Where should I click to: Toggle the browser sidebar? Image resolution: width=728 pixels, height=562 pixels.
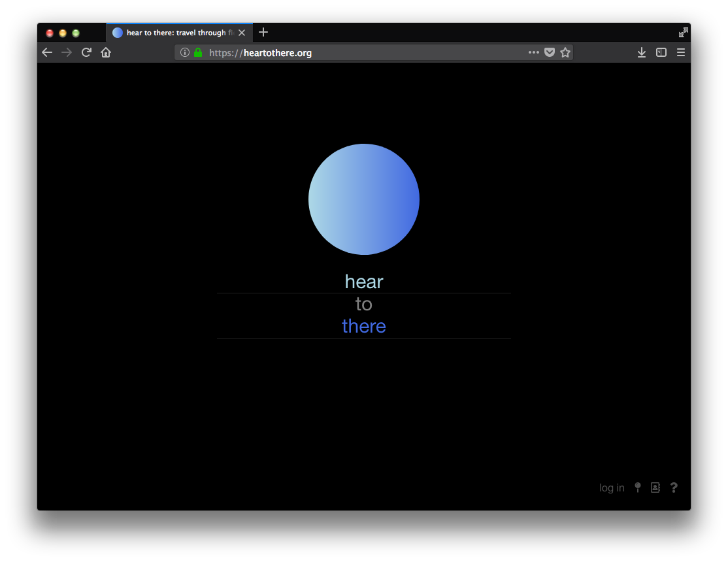661,52
